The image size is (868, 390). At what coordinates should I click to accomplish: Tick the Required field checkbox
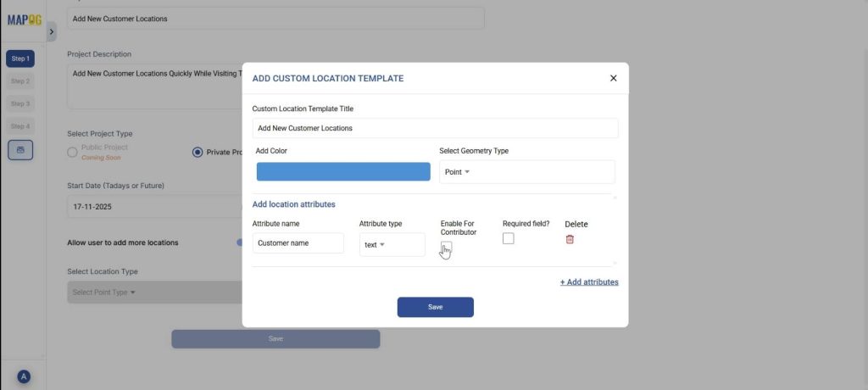point(509,238)
